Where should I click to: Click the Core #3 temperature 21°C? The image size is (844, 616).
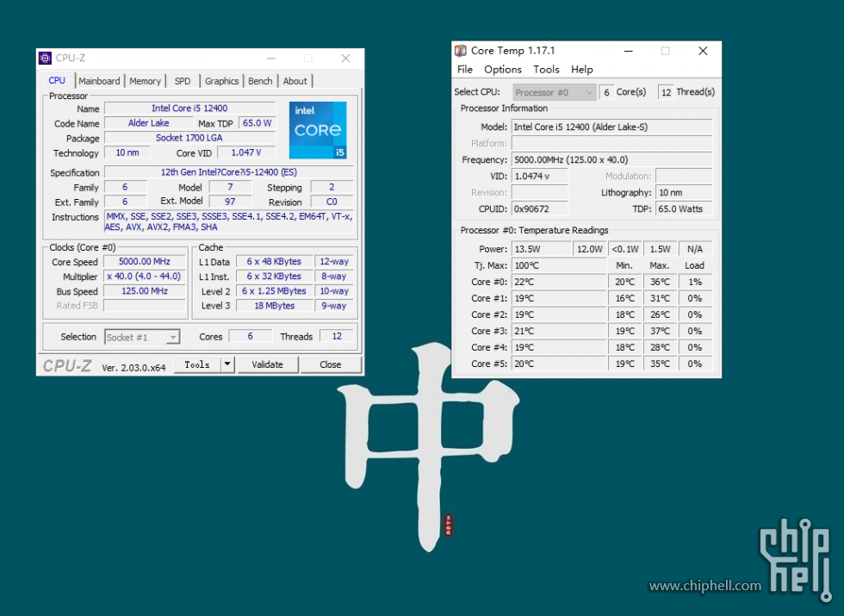tap(559, 331)
